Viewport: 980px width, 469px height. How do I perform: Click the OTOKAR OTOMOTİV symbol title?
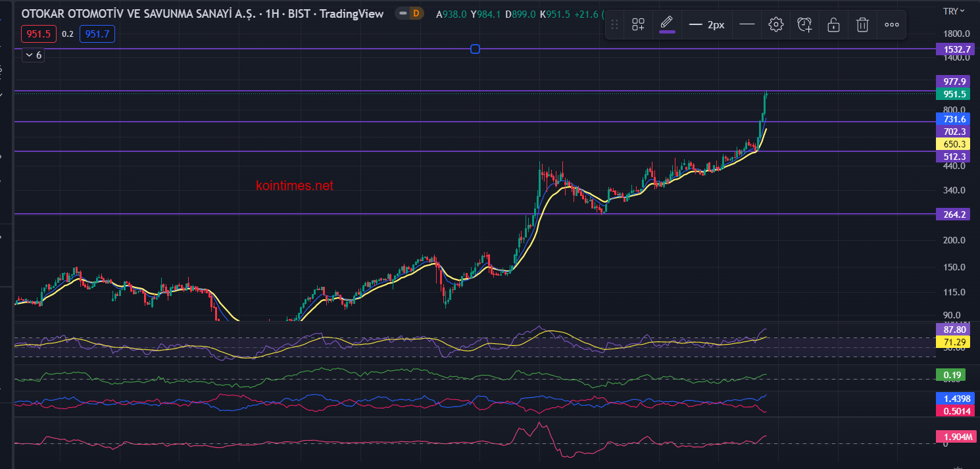click(203, 13)
